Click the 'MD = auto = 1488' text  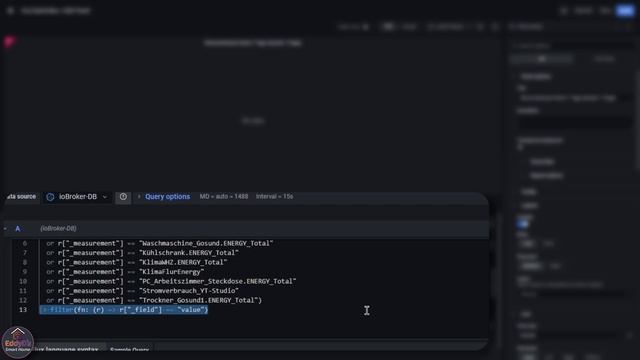(224, 197)
